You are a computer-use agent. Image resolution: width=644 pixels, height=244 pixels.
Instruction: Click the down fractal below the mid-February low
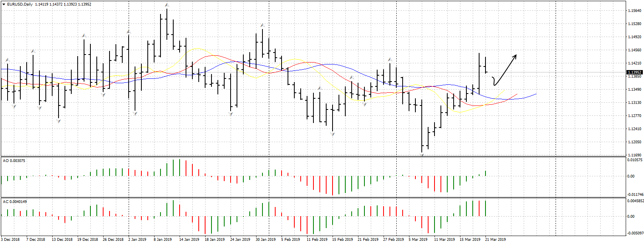tap(333, 135)
